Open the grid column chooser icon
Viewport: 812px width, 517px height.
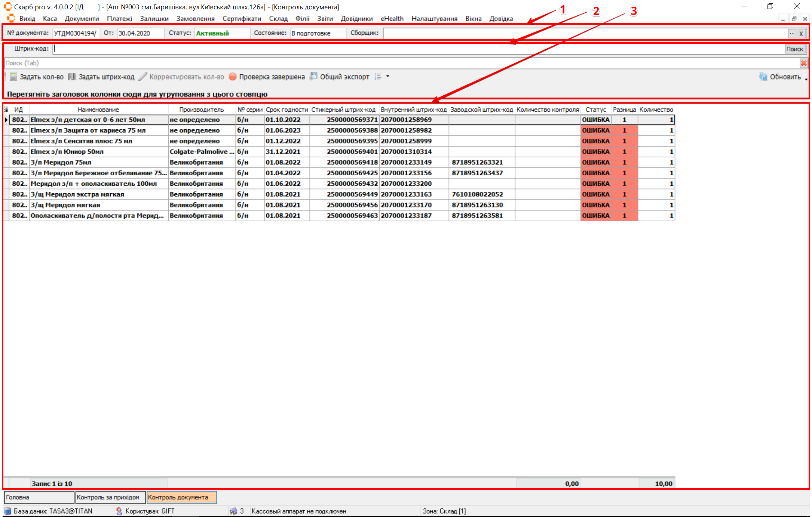6,109
